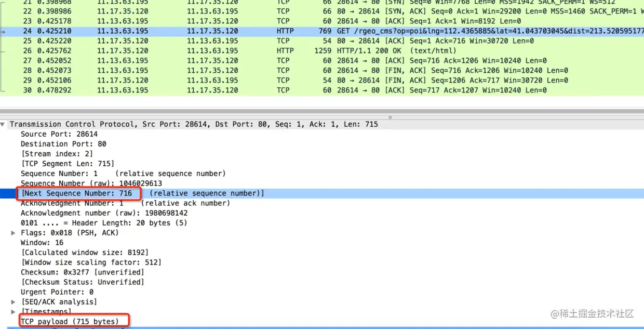Select the Urgent Pointer: 0 line
The height and width of the screenshot is (329, 644).
(57, 292)
